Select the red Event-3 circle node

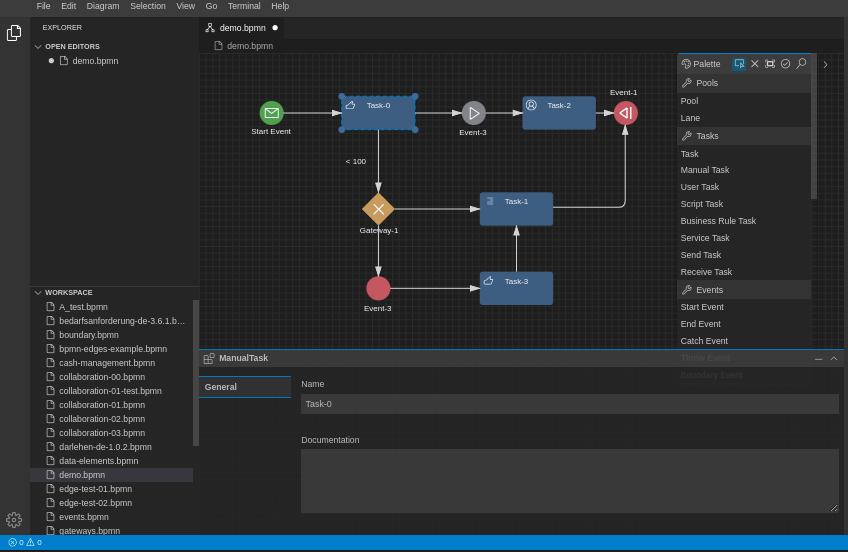378,288
